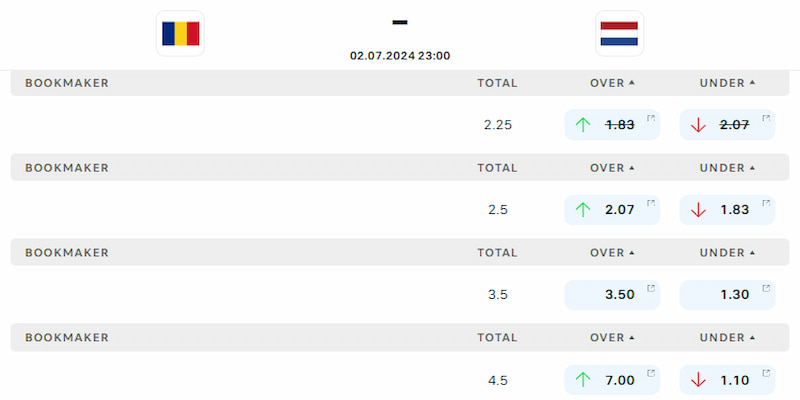Select under 3.5 odds of 1.30

[x=727, y=294]
